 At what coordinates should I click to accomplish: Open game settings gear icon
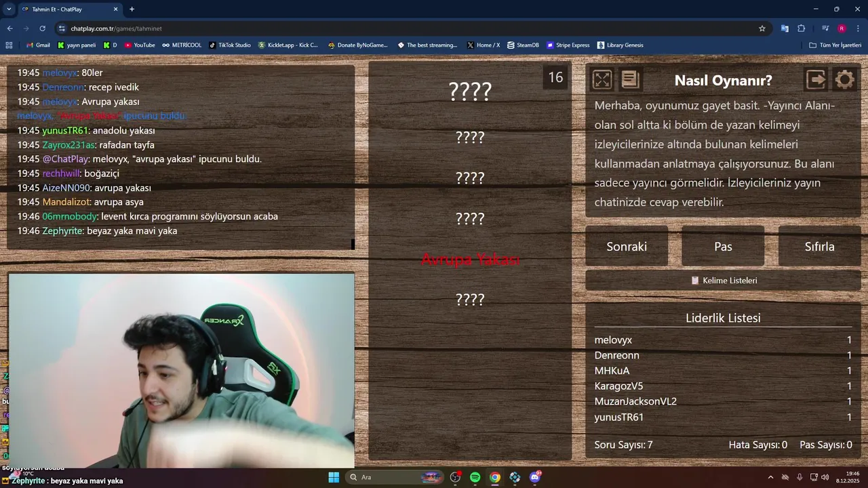pos(844,80)
